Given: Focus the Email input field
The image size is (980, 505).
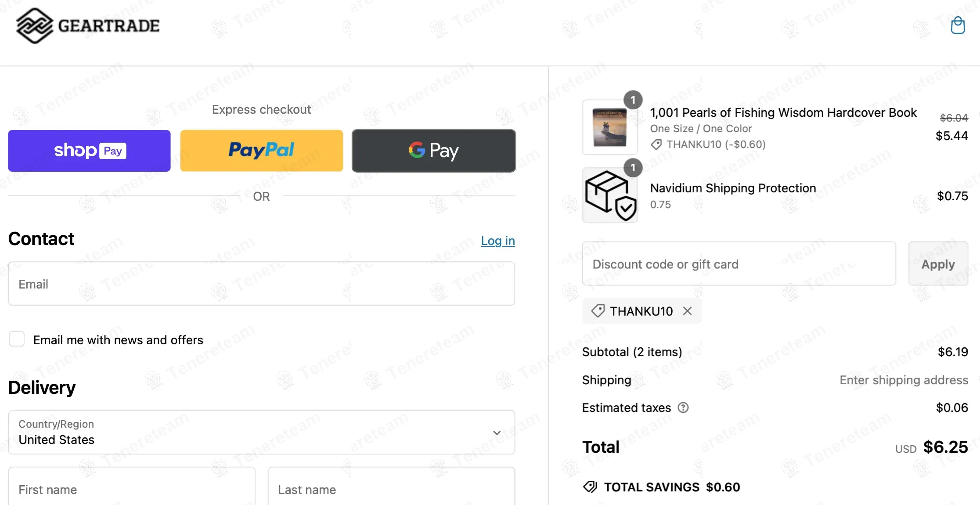Looking at the screenshot, I should click(x=261, y=284).
